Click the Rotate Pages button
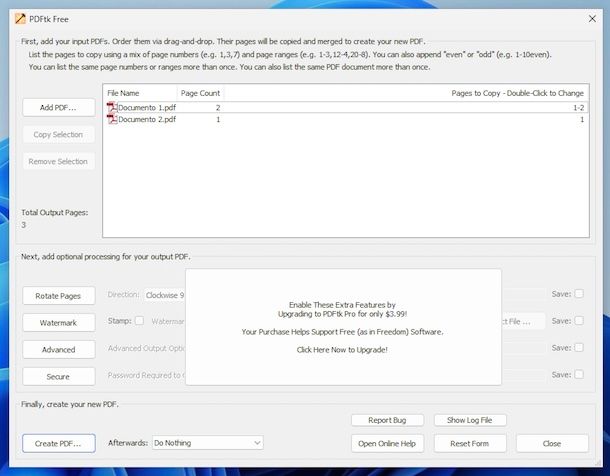 pyautogui.click(x=58, y=295)
